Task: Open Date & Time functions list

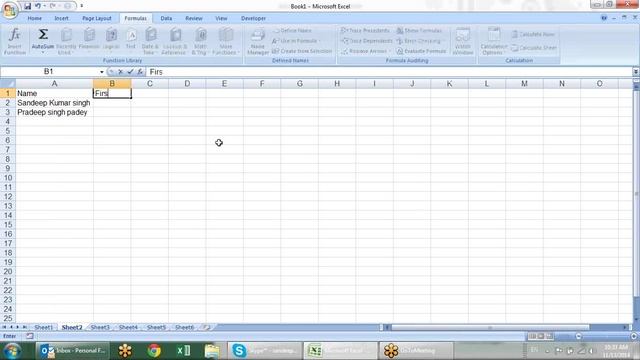Action: coord(150,41)
